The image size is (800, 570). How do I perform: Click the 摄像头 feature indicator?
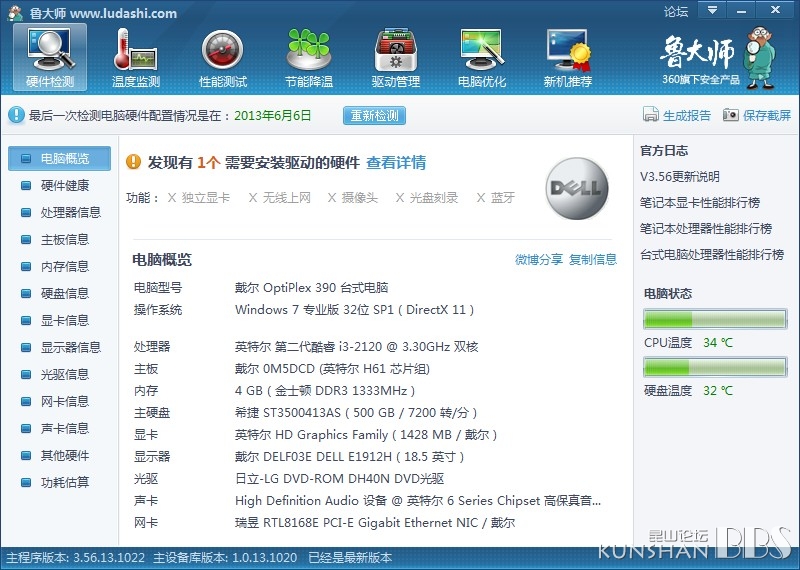point(353,198)
